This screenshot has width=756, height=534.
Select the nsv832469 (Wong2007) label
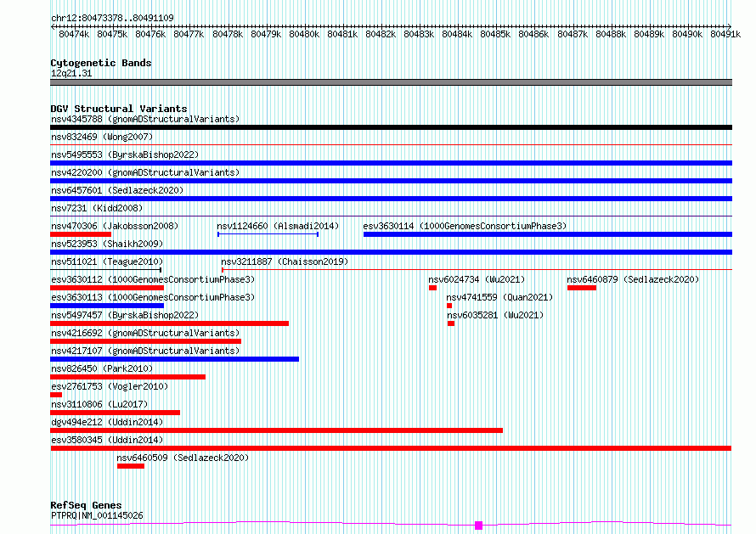tap(102, 137)
